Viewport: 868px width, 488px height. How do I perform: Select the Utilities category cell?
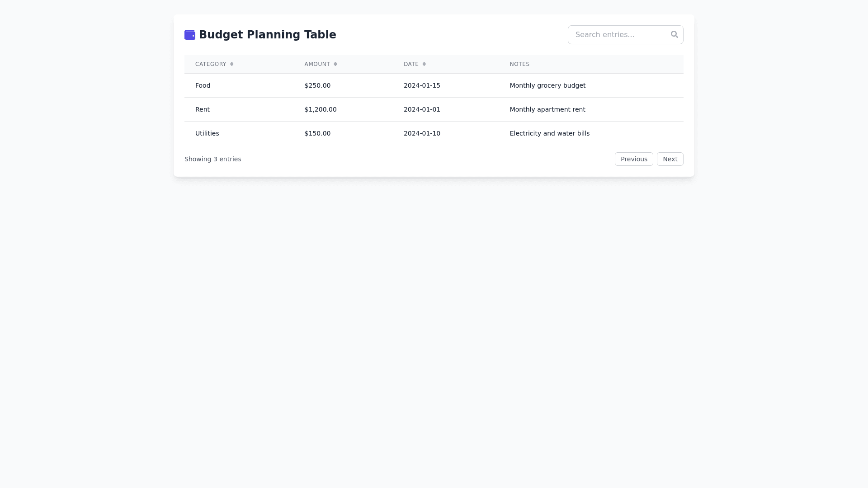click(x=207, y=133)
